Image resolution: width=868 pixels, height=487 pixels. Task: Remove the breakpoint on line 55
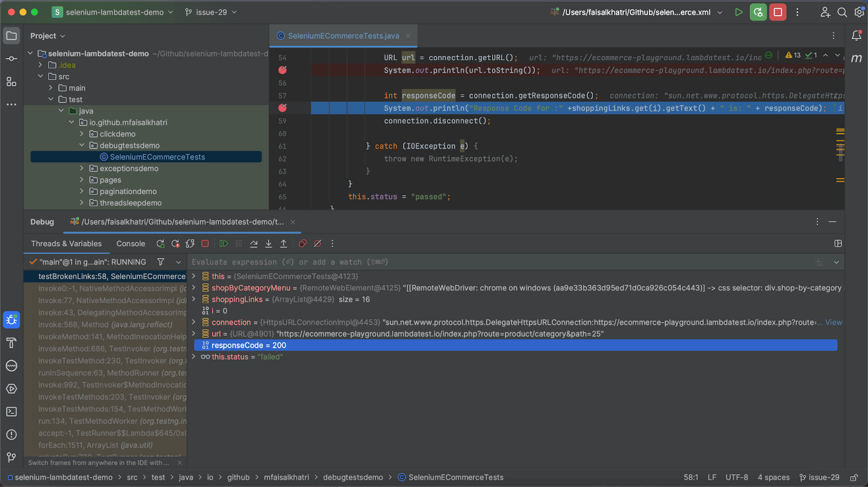pos(283,70)
